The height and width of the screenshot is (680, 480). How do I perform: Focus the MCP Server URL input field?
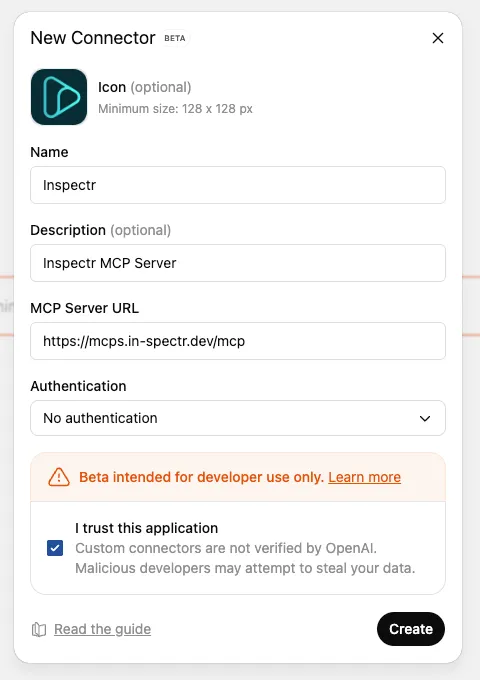tap(238, 341)
